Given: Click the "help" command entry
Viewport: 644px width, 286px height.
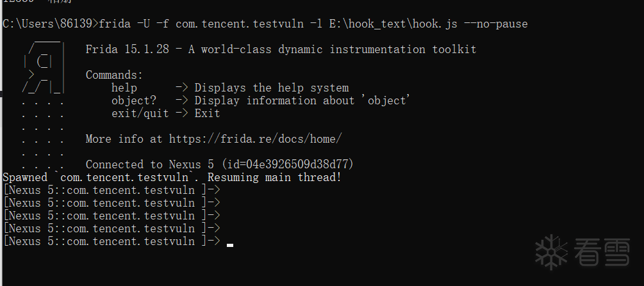Looking at the screenshot, I should tap(124, 88).
